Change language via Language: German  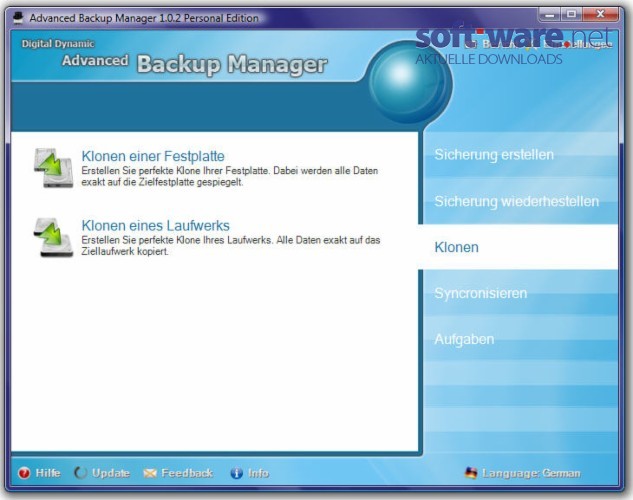[523, 473]
